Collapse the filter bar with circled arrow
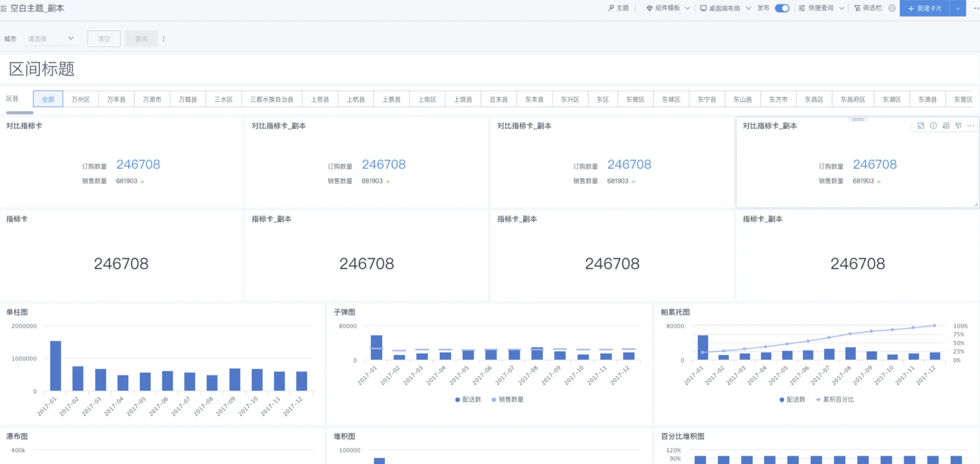This screenshot has height=464, width=980. click(892, 8)
